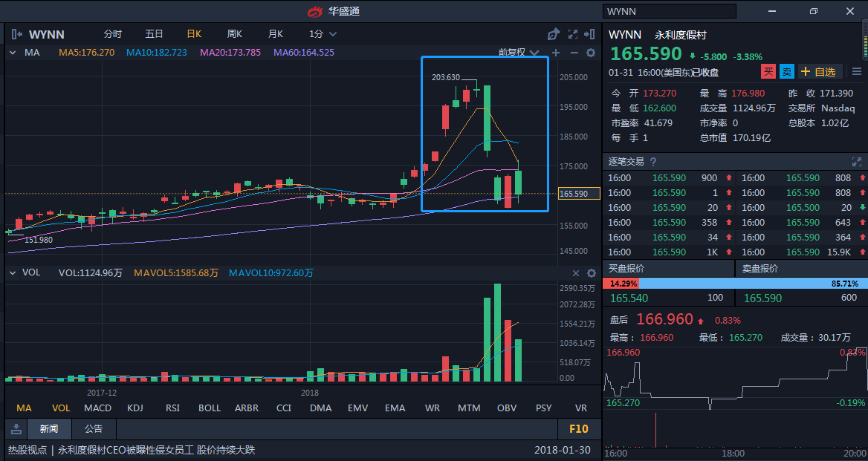The height and width of the screenshot is (461, 868).
Task: Open MA indicator settings gear
Action: tap(591, 53)
